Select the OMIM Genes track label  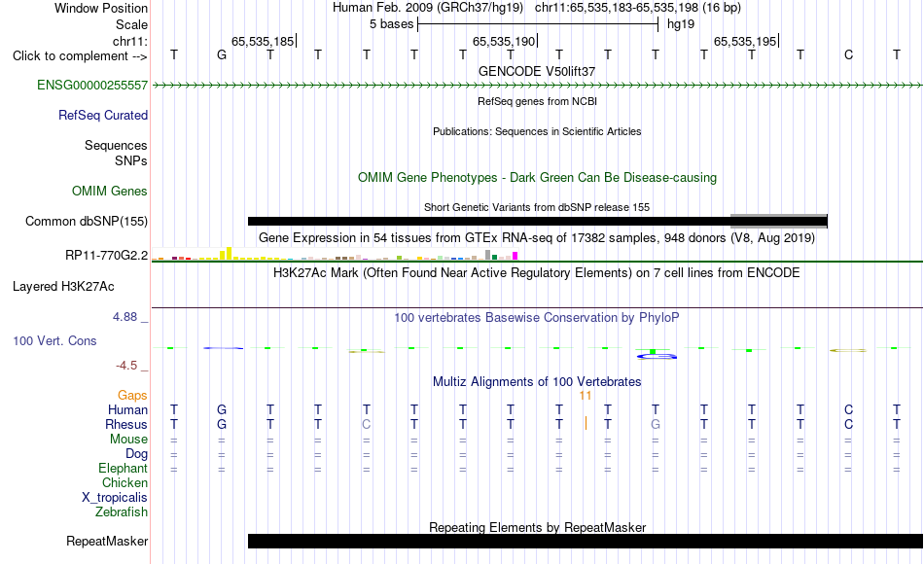tap(109, 192)
